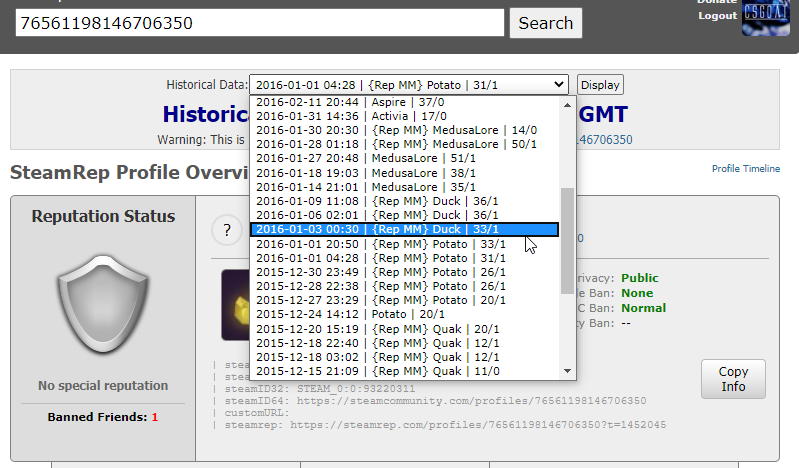Select 2016-01-30 20:30 MedusaLore 14/0 option
Viewport: 799px width, 468px height.
(405, 131)
